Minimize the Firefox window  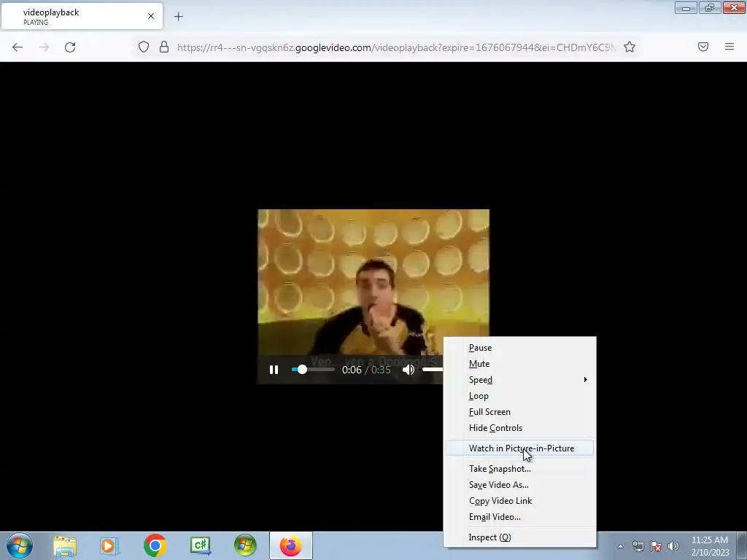686,8
